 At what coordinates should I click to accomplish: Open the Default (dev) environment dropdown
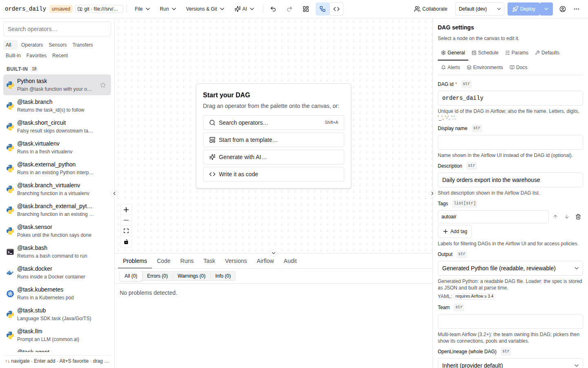coord(479,9)
